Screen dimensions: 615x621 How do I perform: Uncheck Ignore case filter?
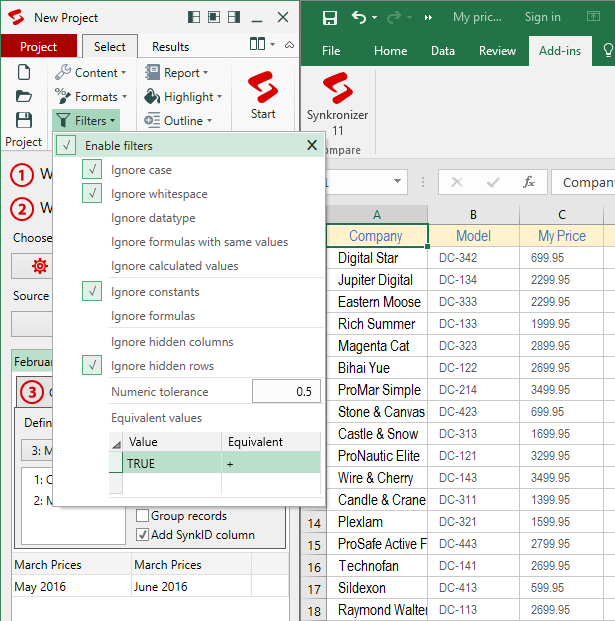[92, 170]
